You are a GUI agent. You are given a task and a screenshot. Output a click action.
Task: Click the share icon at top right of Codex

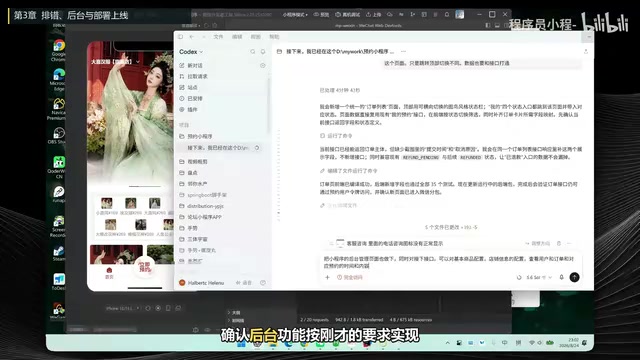click(x=586, y=51)
